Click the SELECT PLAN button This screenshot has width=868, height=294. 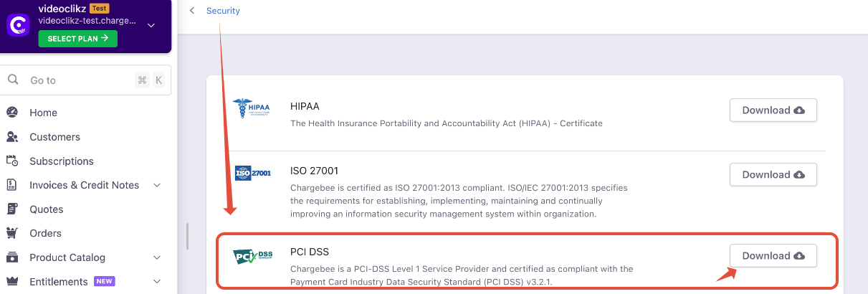[x=78, y=39]
